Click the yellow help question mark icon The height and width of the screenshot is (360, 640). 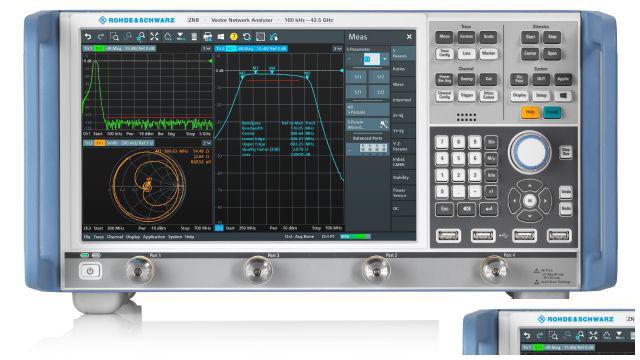click(x=233, y=37)
